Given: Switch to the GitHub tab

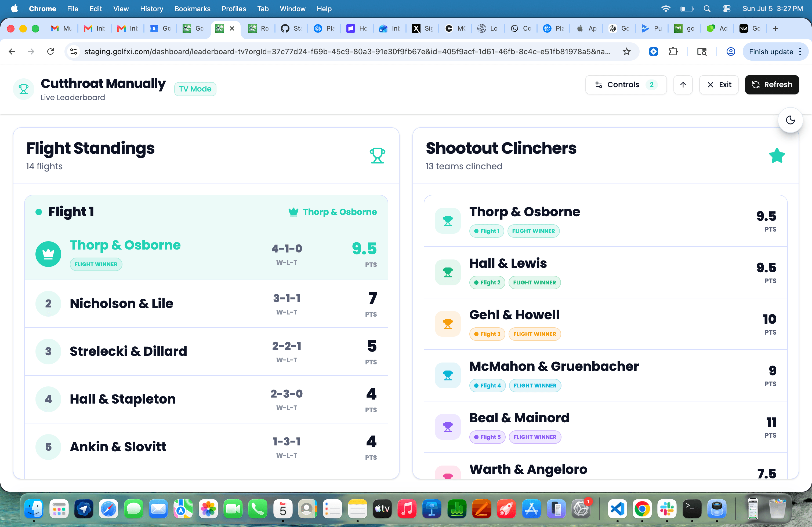Looking at the screenshot, I should 291,28.
